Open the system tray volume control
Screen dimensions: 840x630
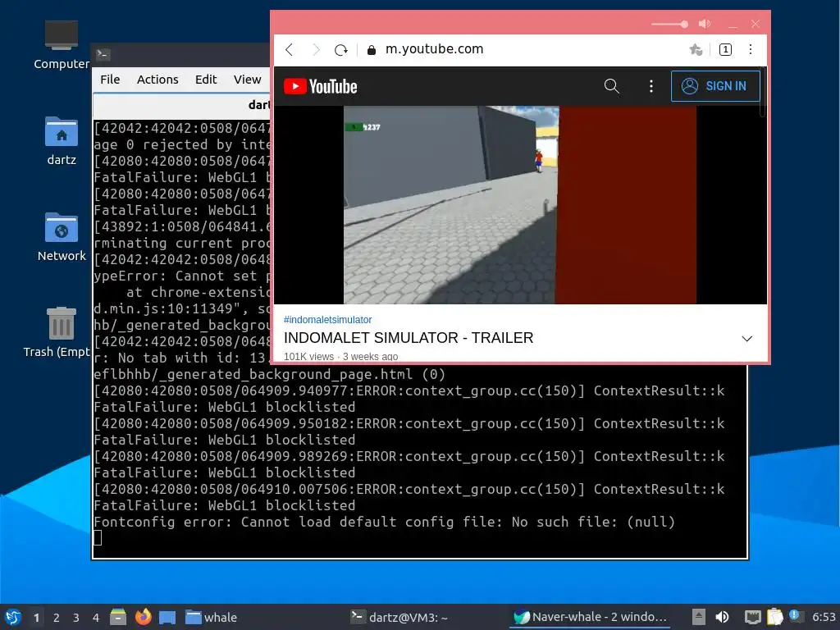tap(722, 617)
